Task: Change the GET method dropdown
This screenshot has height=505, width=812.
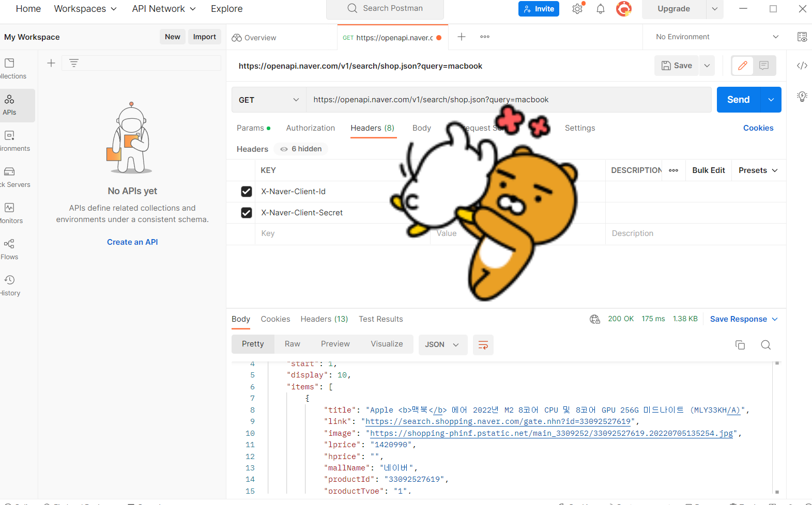Action: 269,100
